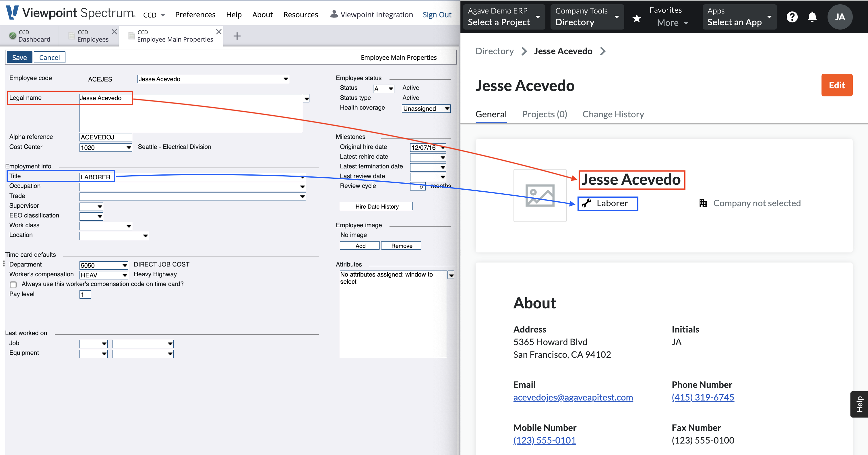Click the notifications bell icon
Image resolution: width=868 pixels, height=455 pixels.
point(812,17)
